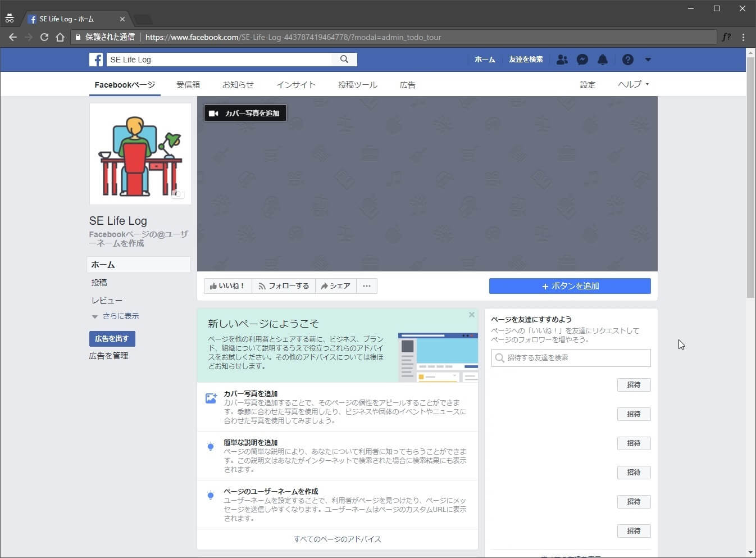The image size is (756, 558).
Task: Open the friend requests icon
Action: 562,60
